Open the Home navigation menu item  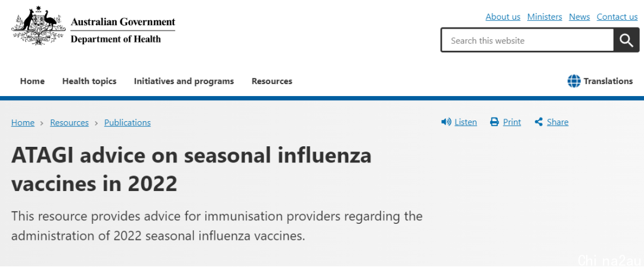tap(32, 81)
